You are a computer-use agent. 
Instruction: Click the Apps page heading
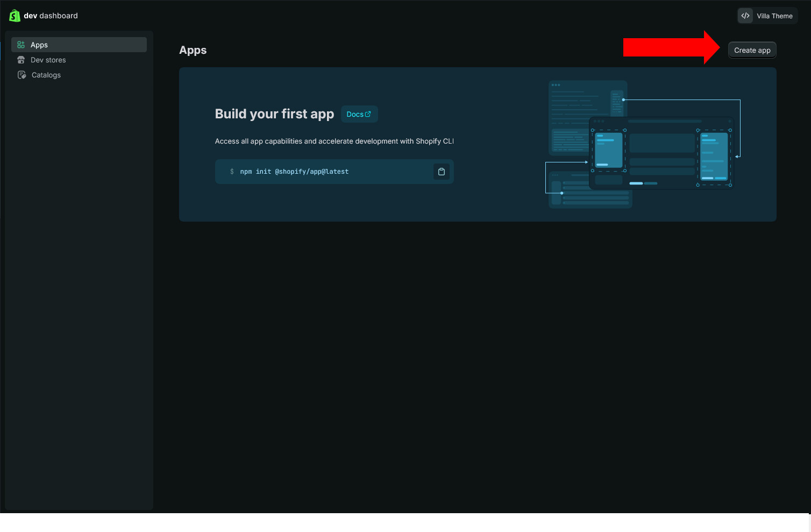point(193,50)
